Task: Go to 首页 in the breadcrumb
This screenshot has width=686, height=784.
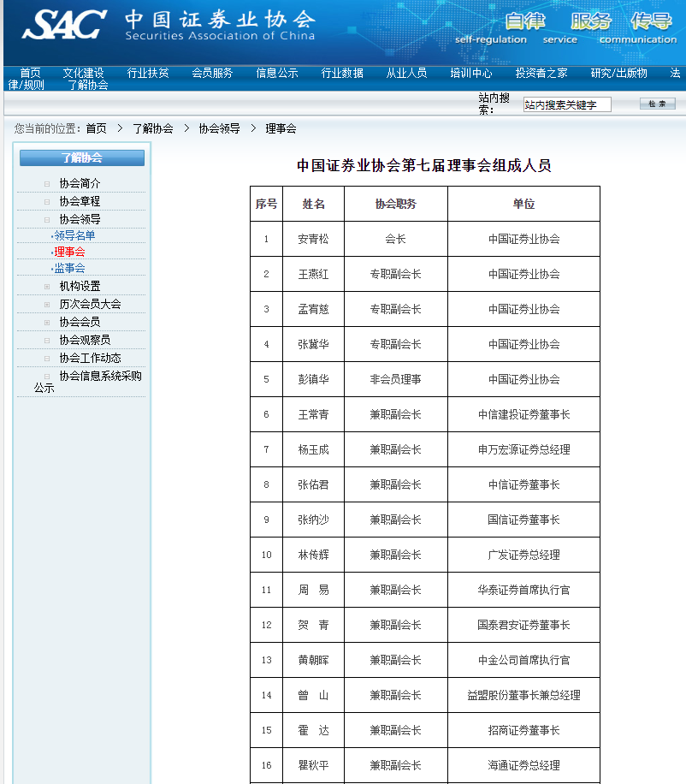Action: tap(97, 128)
